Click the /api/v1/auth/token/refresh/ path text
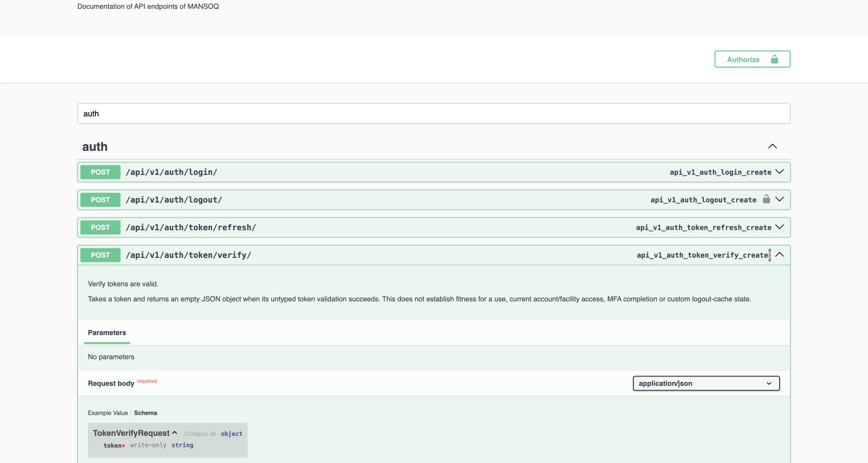The width and height of the screenshot is (868, 463). pos(191,227)
